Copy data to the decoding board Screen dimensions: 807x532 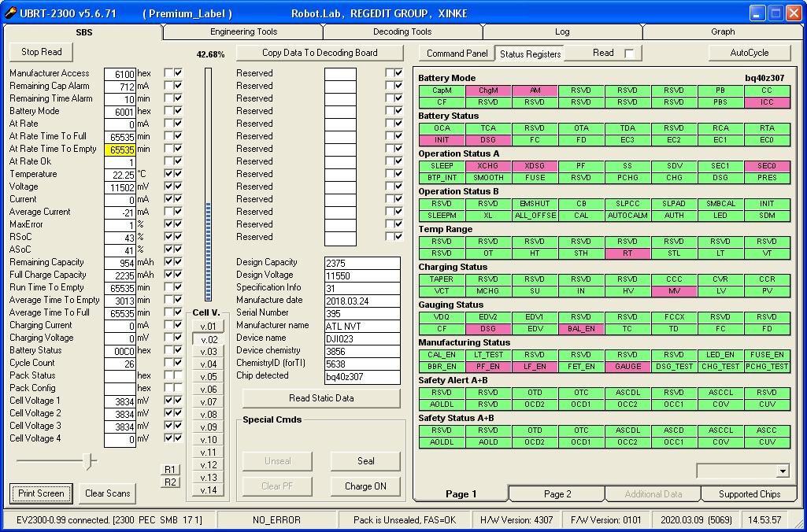[320, 53]
